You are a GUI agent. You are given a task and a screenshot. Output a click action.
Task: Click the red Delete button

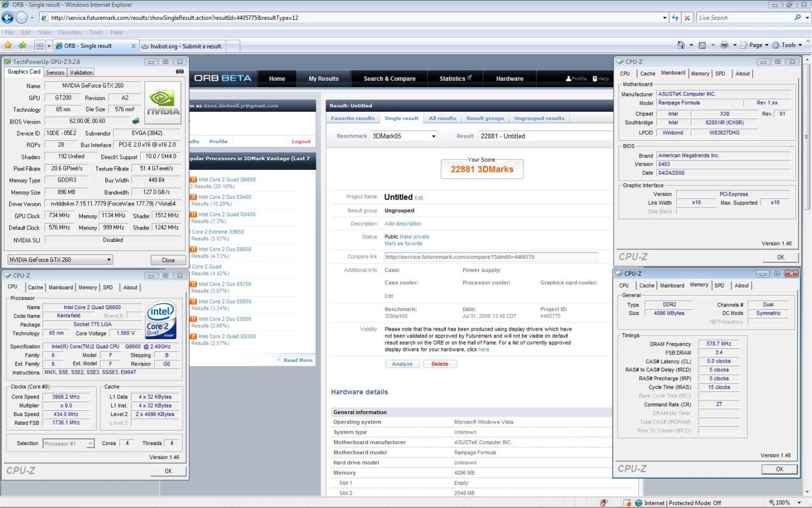[440, 364]
